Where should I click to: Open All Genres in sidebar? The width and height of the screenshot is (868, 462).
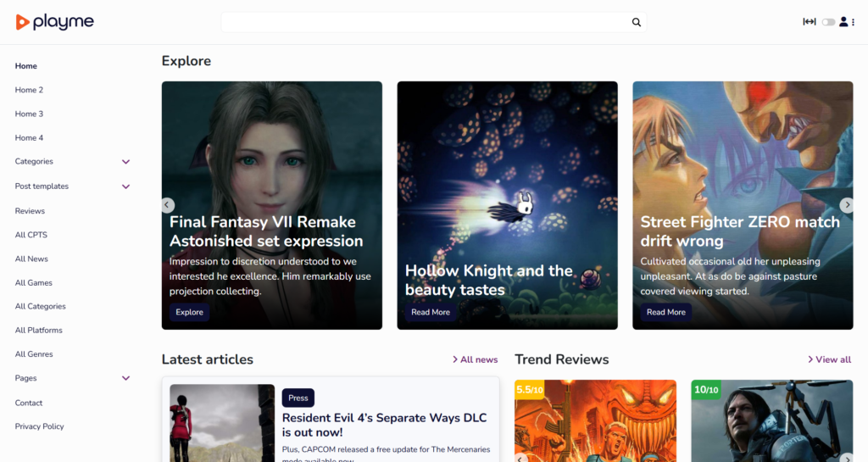click(34, 354)
